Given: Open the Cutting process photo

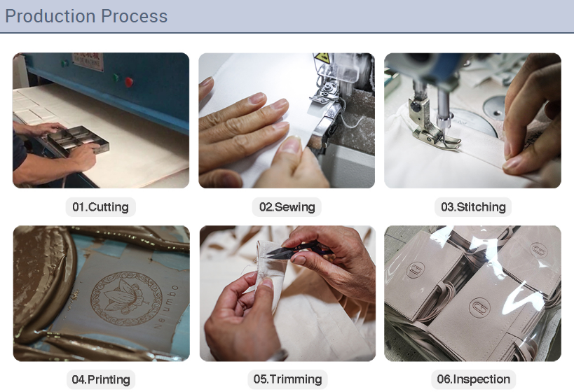Looking at the screenshot, I should click(x=101, y=120).
